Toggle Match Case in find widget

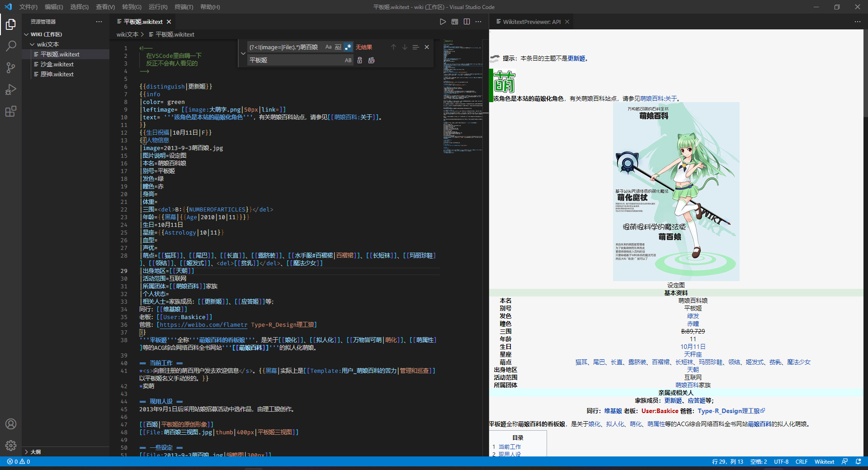[x=328, y=47]
